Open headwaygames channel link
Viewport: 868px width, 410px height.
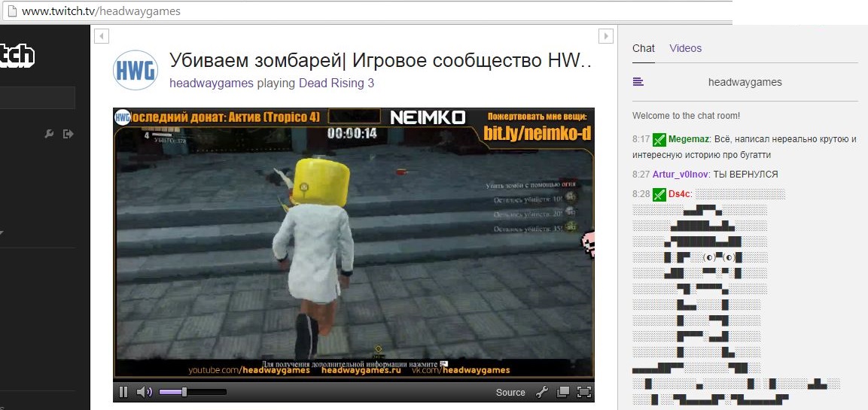click(x=212, y=83)
